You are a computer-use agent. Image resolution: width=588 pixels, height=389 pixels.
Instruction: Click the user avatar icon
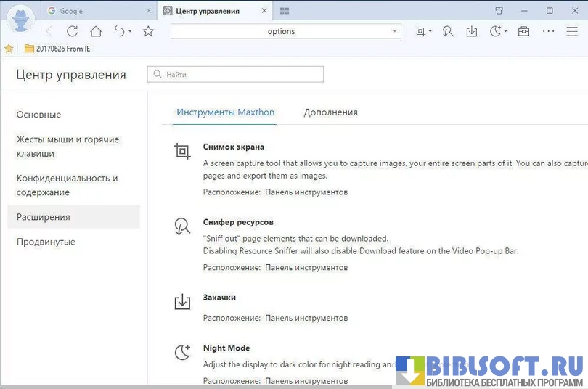pos(20,20)
